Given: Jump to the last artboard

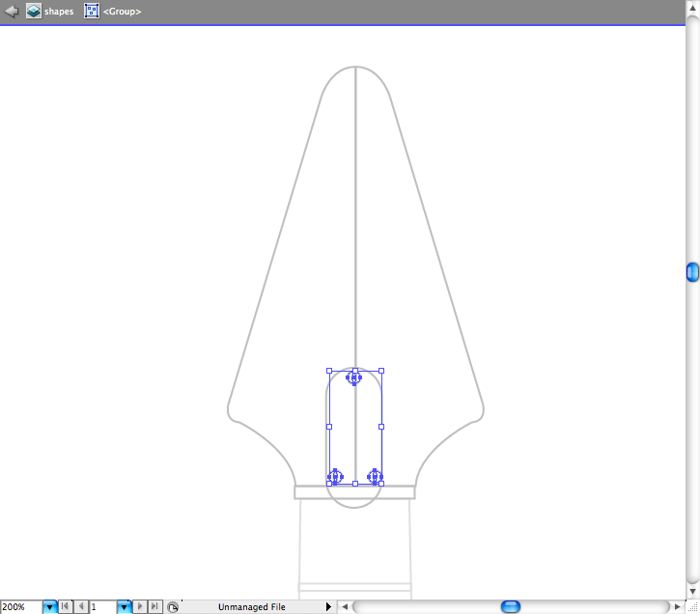Looking at the screenshot, I should (155, 606).
